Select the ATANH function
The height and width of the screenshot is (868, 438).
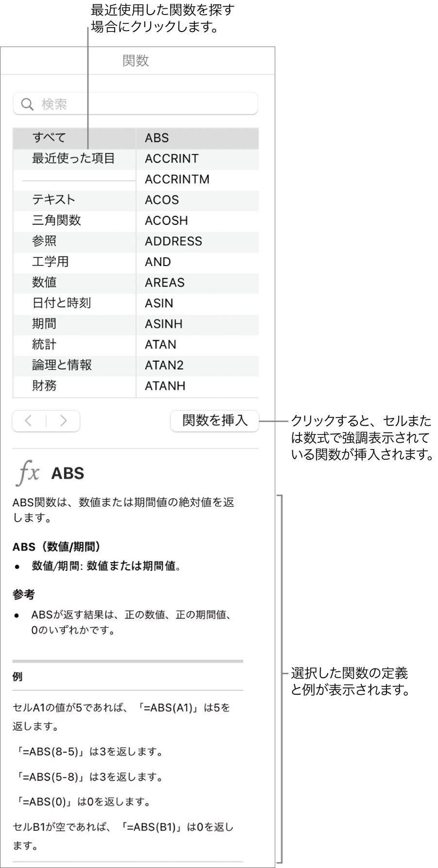(198, 386)
